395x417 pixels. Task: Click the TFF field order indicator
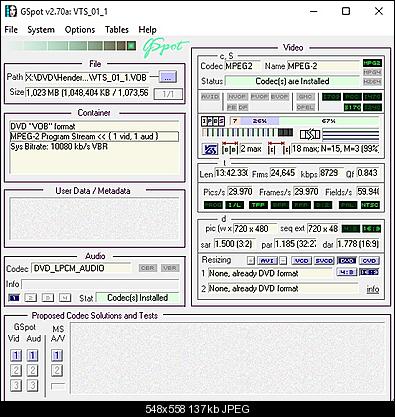tap(258, 205)
